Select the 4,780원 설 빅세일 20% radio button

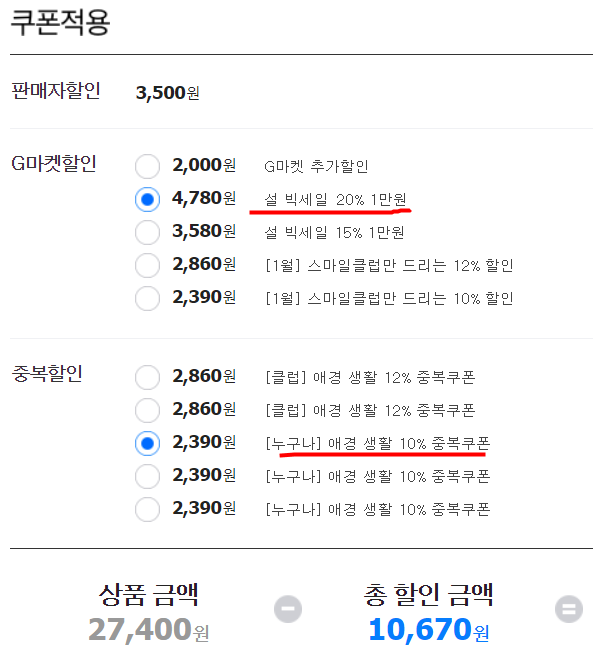click(x=147, y=199)
